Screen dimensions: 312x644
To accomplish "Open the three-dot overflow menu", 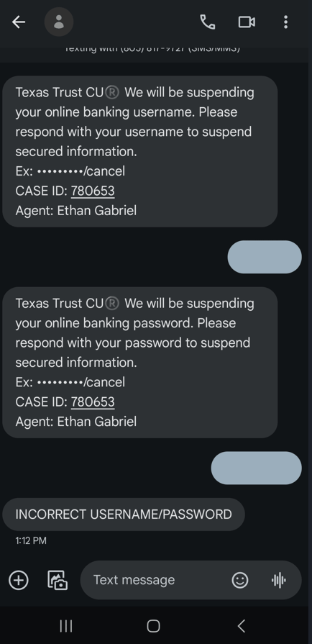I will [285, 22].
